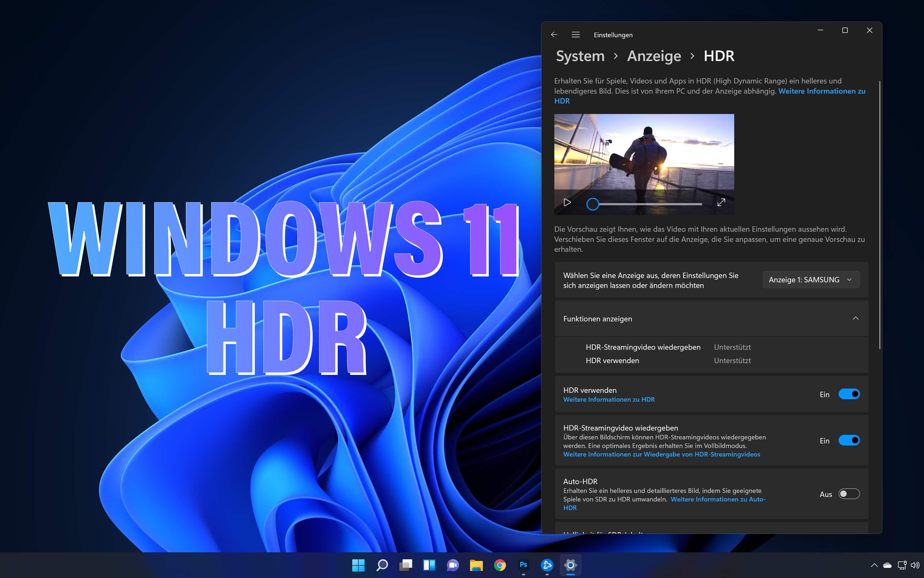
Task: Navigate to System in the breadcrumb
Action: (580, 56)
